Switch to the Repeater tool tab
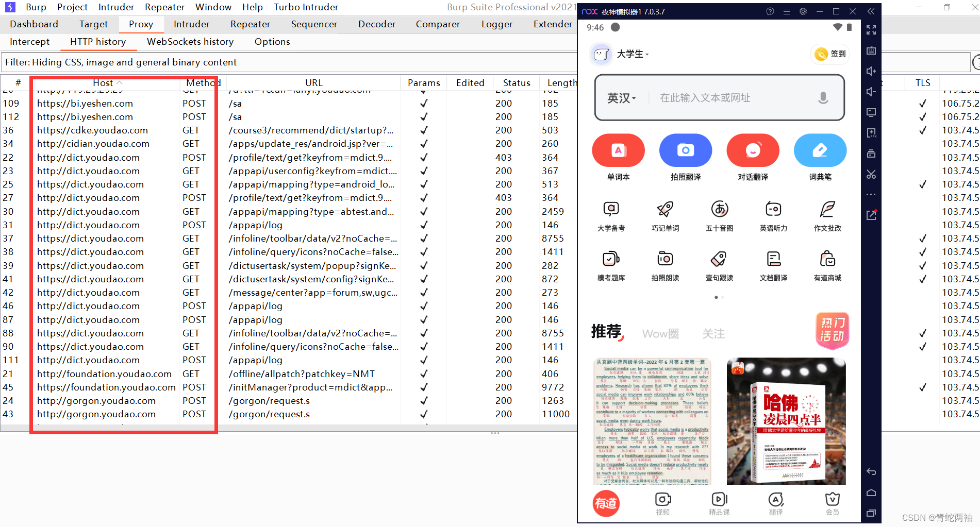Image resolution: width=980 pixels, height=527 pixels. 251,24
